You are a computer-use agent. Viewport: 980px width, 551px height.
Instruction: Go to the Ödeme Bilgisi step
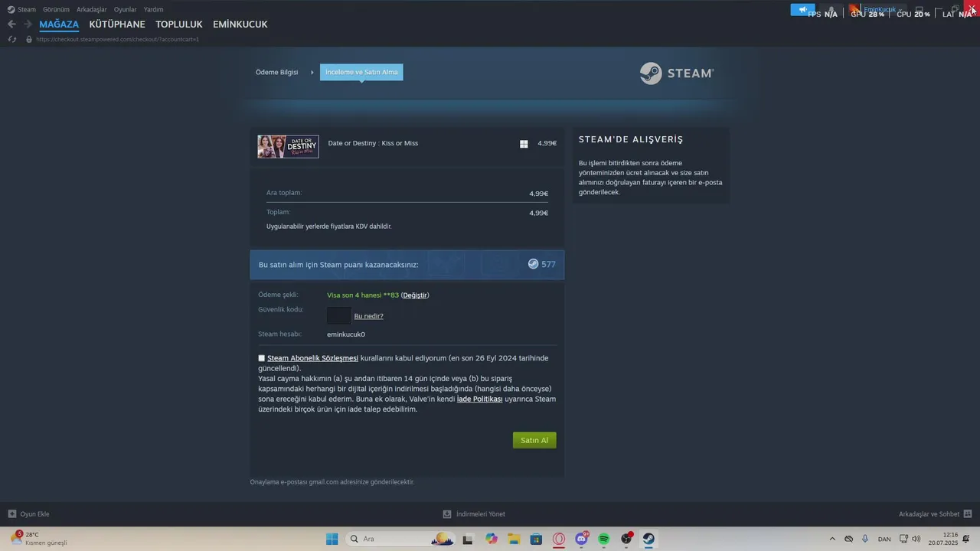click(277, 72)
